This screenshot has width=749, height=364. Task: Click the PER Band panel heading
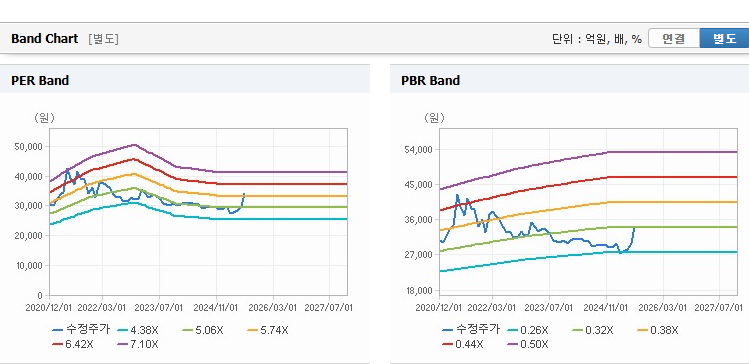click(40, 81)
